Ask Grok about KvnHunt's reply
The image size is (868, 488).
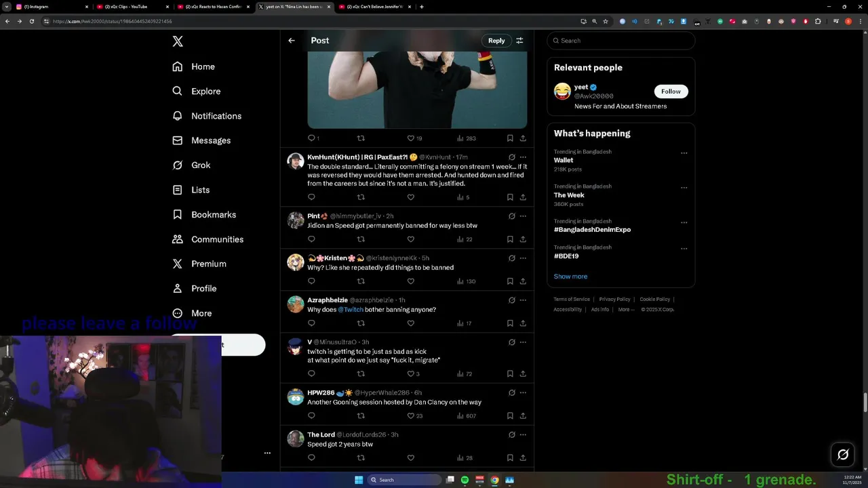pos(512,157)
